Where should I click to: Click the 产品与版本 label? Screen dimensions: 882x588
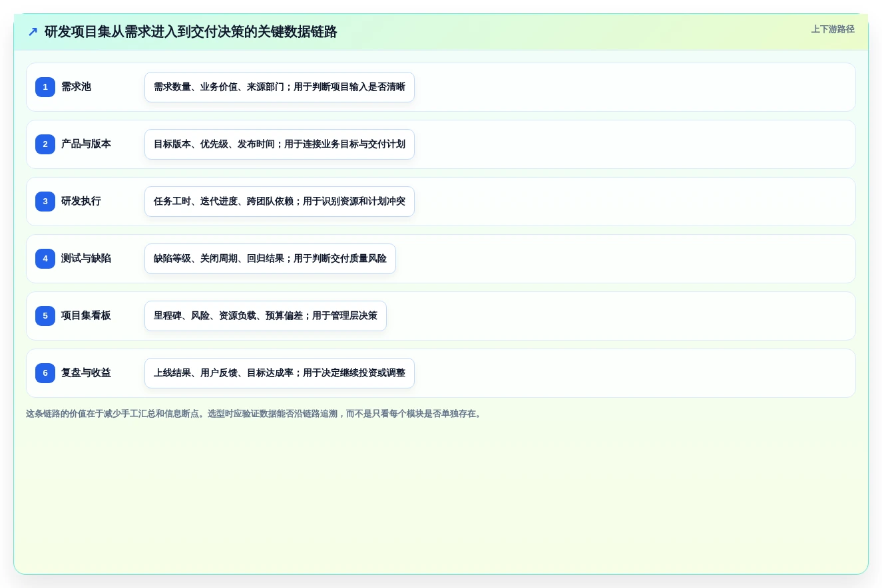point(86,144)
